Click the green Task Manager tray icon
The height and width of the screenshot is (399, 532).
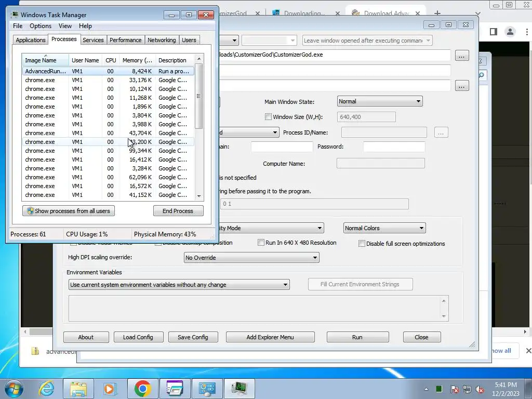pyautogui.click(x=439, y=389)
